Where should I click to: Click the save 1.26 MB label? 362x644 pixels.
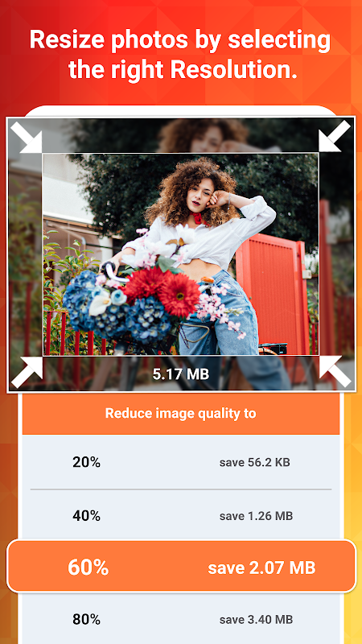[x=256, y=516]
